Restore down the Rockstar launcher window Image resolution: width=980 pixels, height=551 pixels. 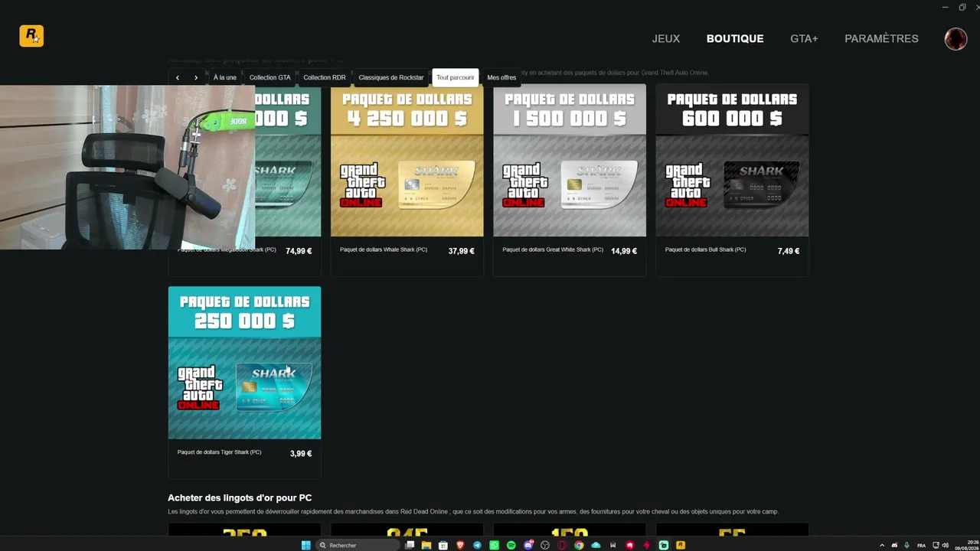click(962, 7)
